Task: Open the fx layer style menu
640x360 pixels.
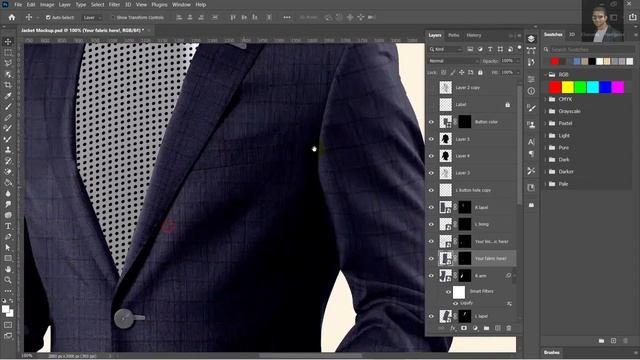Action: pyautogui.click(x=453, y=328)
